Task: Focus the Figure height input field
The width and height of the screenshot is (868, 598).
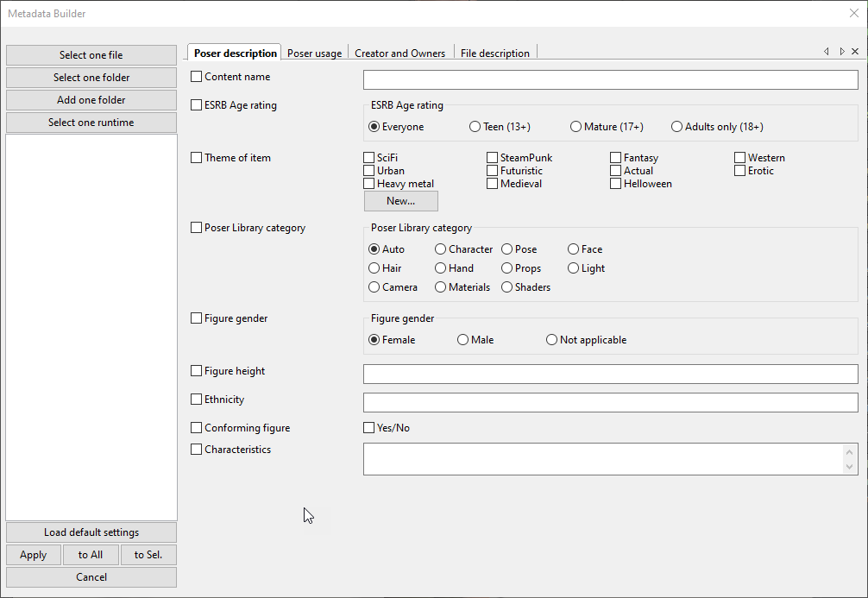Action: pos(610,374)
